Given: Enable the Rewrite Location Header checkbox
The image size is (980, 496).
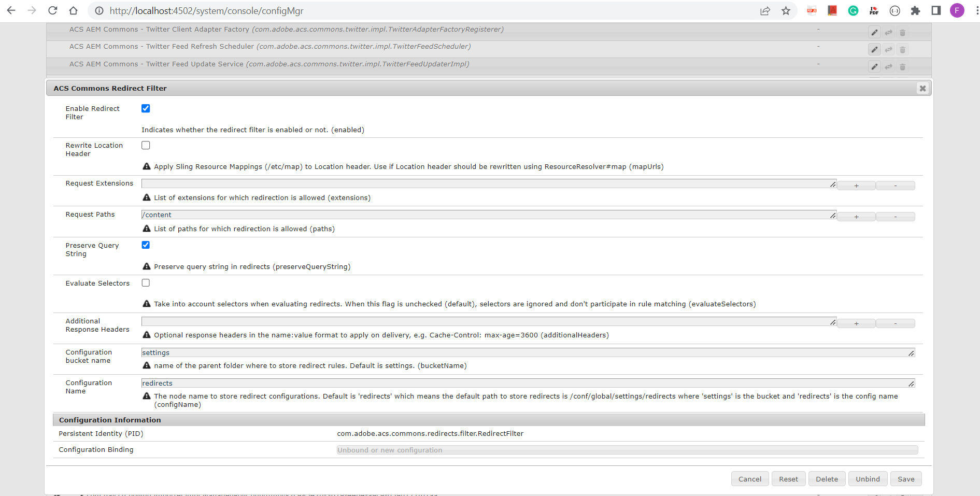Looking at the screenshot, I should click(x=146, y=145).
